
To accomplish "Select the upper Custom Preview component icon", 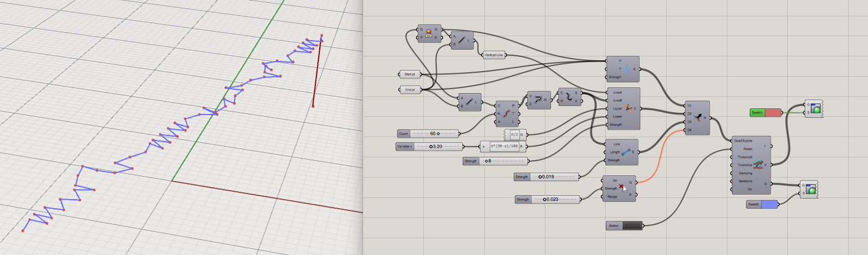I will coord(815,108).
